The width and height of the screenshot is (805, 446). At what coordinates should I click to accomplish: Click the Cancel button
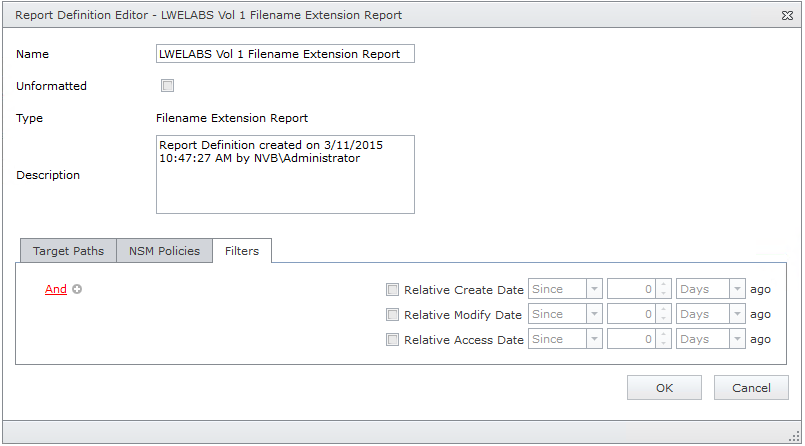(751, 388)
